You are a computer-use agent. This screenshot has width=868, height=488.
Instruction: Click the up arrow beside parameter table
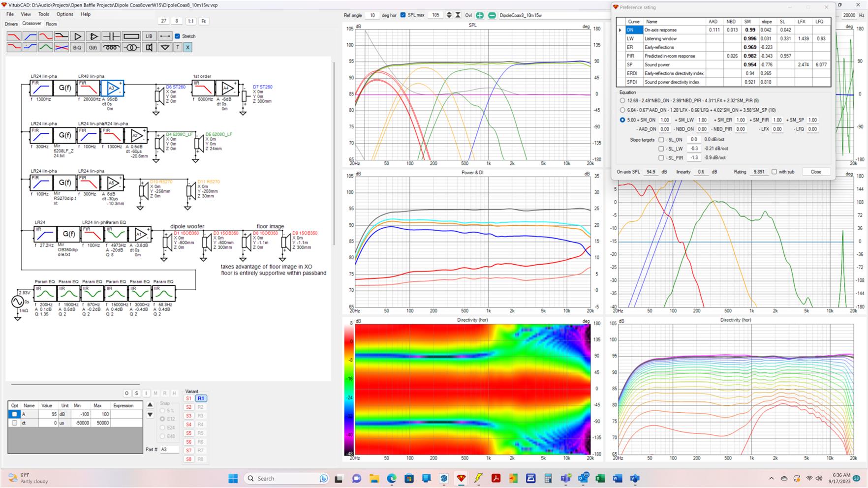(150, 405)
